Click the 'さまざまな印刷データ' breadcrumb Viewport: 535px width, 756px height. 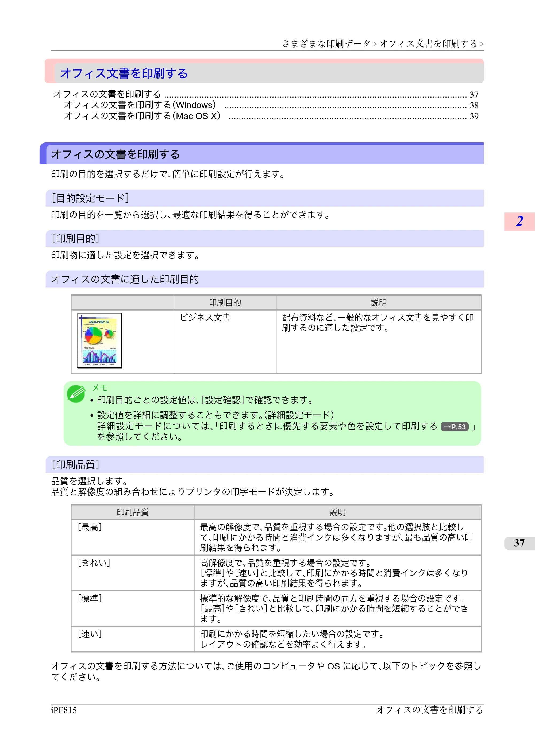click(326, 44)
